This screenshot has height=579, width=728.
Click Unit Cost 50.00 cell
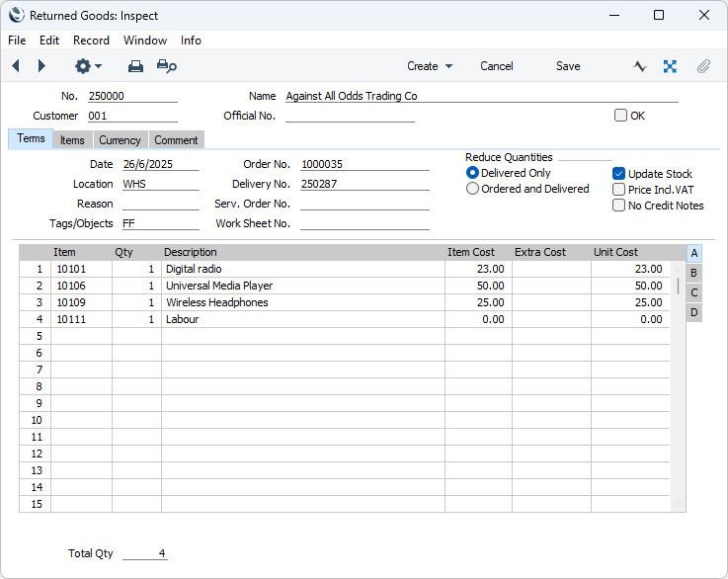[630, 286]
